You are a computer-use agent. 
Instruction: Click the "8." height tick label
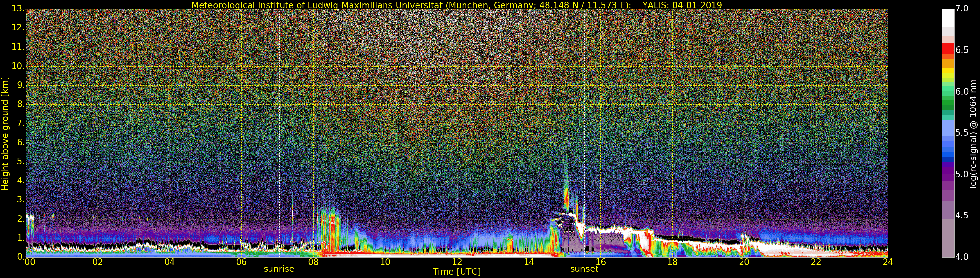(21, 104)
